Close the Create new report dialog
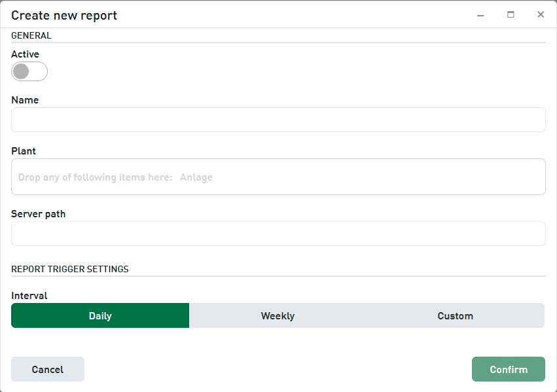The image size is (557, 392). pyautogui.click(x=541, y=15)
